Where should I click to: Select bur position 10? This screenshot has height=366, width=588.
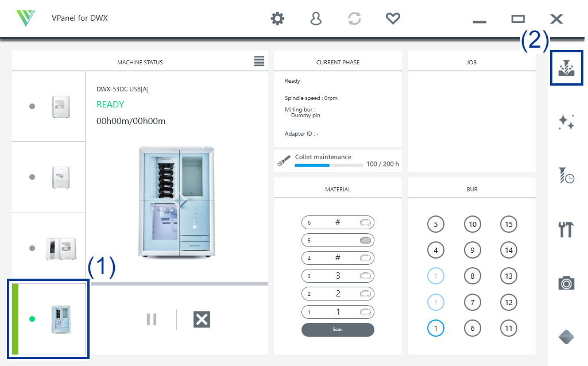473,224
